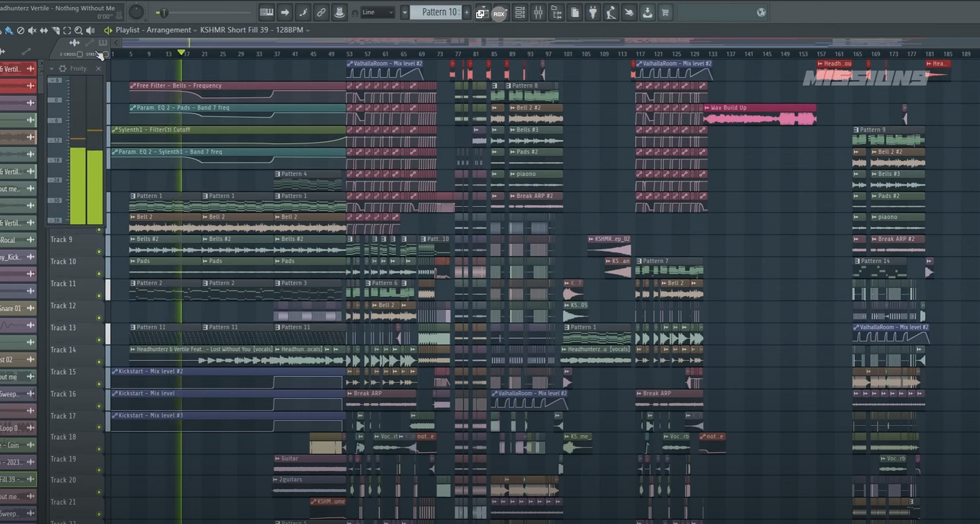Screen dimensions: 980x524
Task: Select the mute tool in playlist toolbar
Action: 32,31
